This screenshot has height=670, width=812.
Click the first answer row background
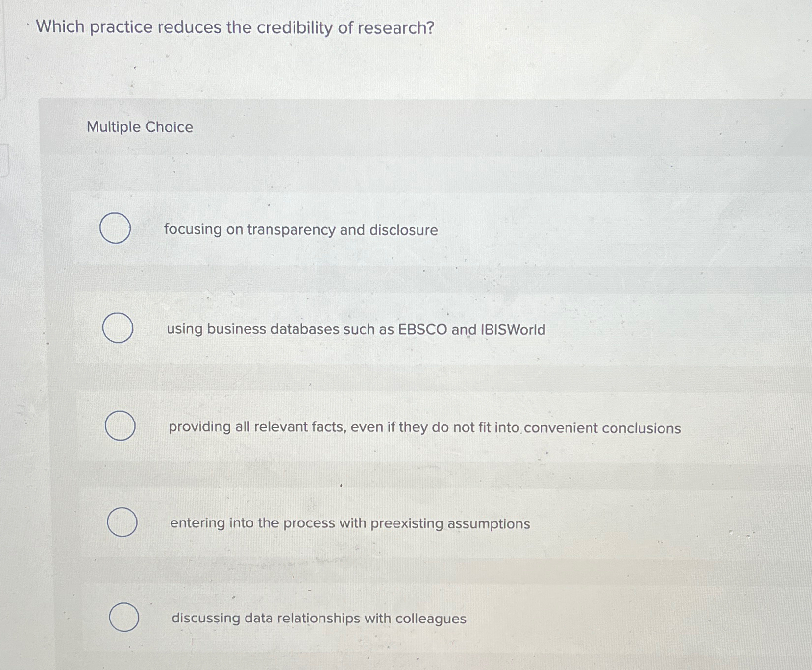pos(392,230)
